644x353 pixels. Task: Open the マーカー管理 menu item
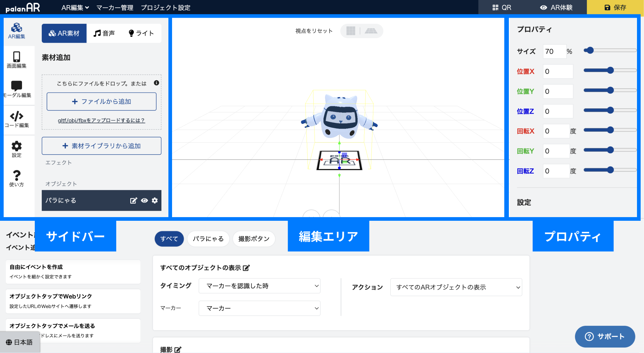tap(115, 8)
